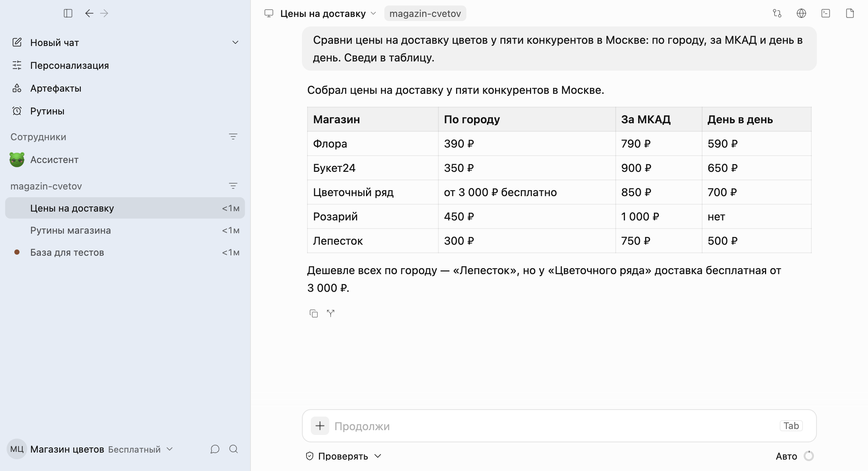
Task: Click the Новый чат compose icon
Action: tap(17, 42)
